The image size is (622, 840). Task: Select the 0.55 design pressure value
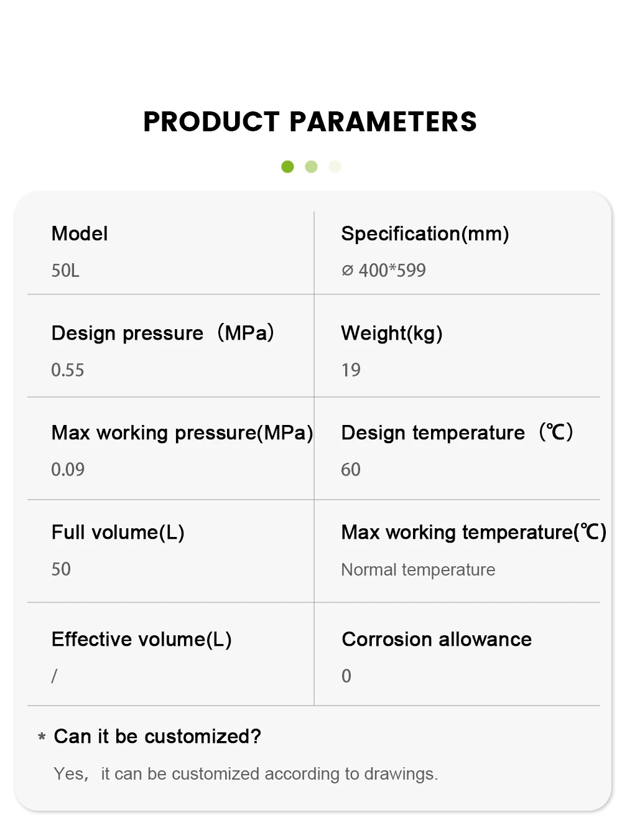(68, 370)
